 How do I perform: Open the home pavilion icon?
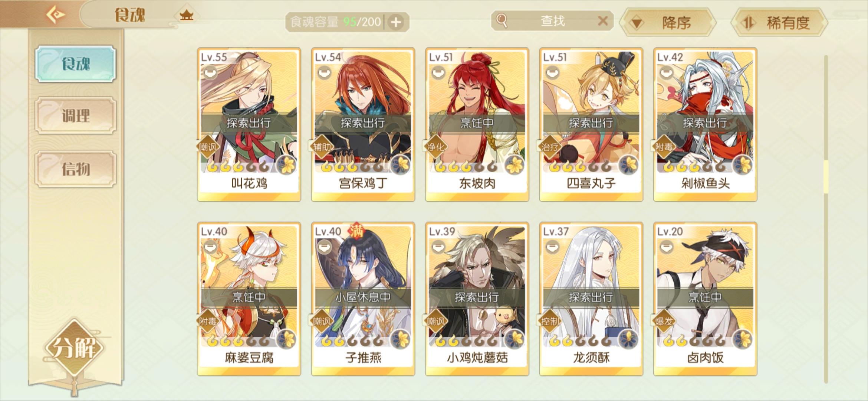186,16
